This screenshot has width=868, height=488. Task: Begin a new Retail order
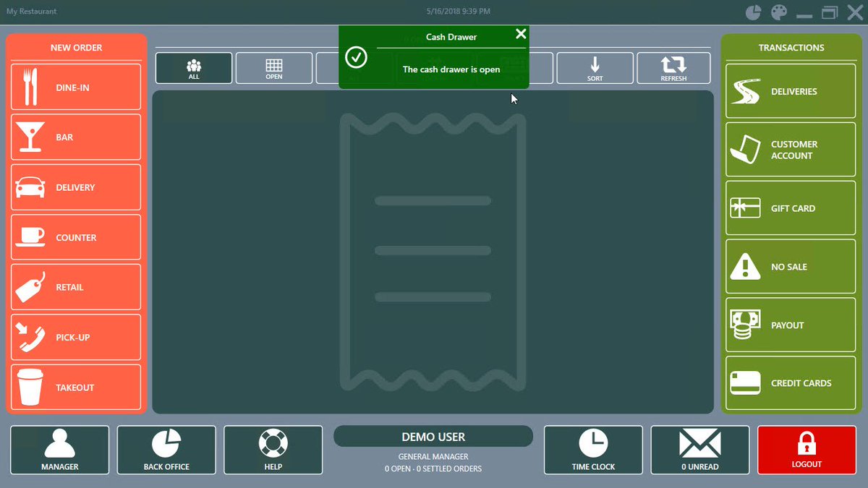[x=76, y=287]
